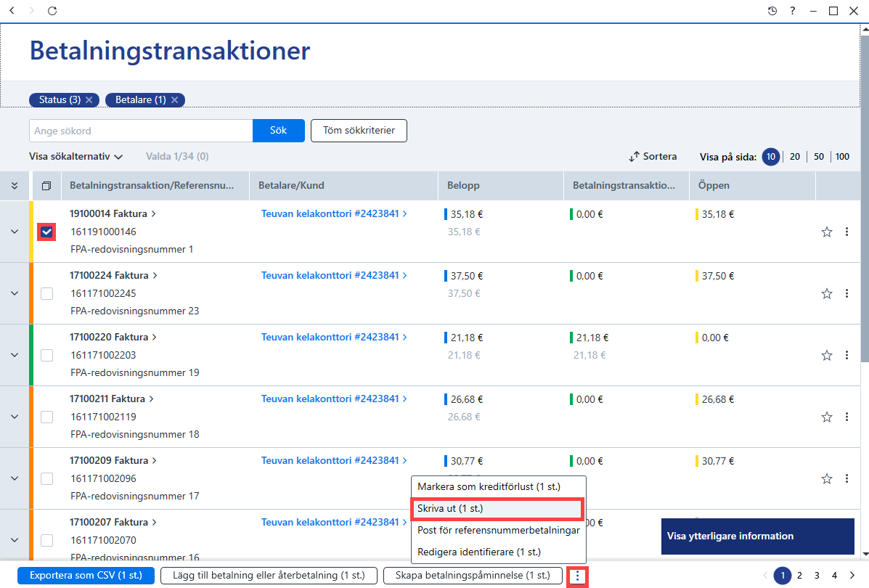Choose Post för referensnummerbetalningar

[498, 531]
